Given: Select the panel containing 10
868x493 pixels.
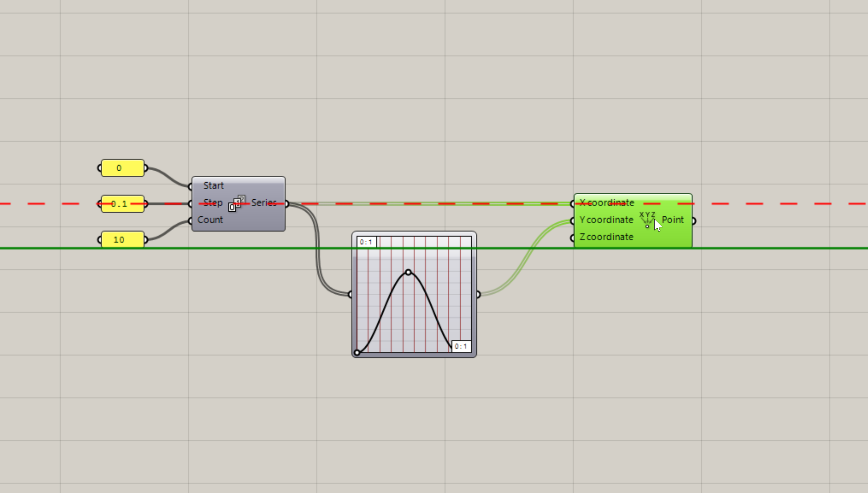Looking at the screenshot, I should point(122,239).
